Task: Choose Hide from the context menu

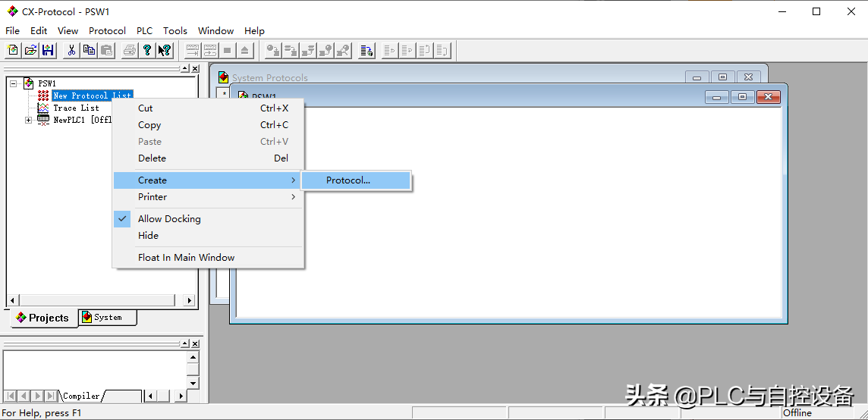Action: [209, 236]
